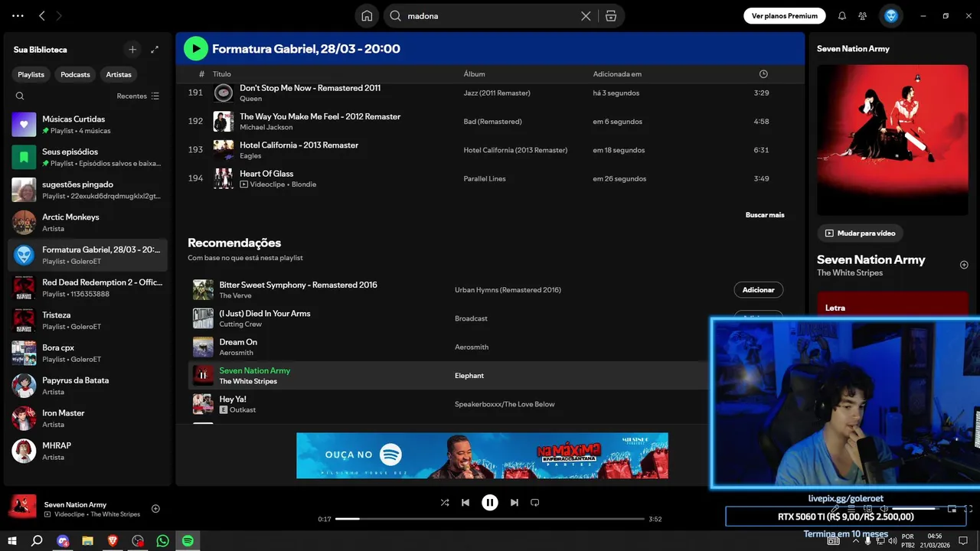Add now playing track via right panel plus
980x551 pixels.
[964, 265]
